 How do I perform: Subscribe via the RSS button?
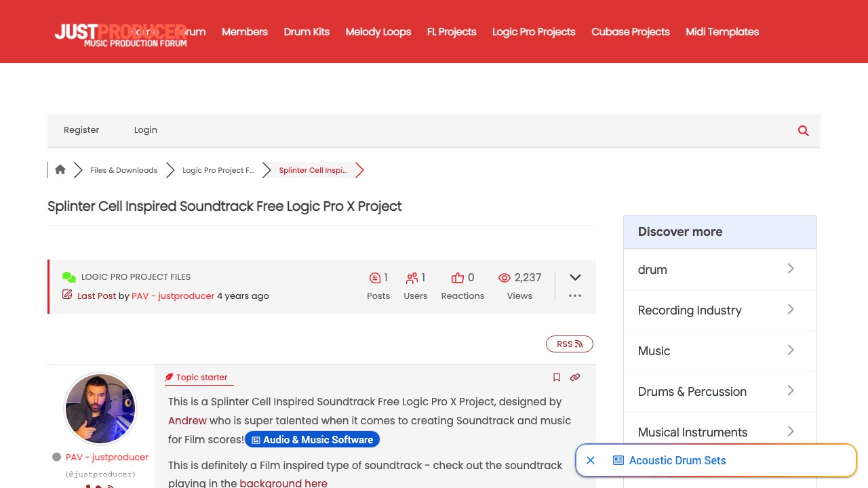(570, 344)
